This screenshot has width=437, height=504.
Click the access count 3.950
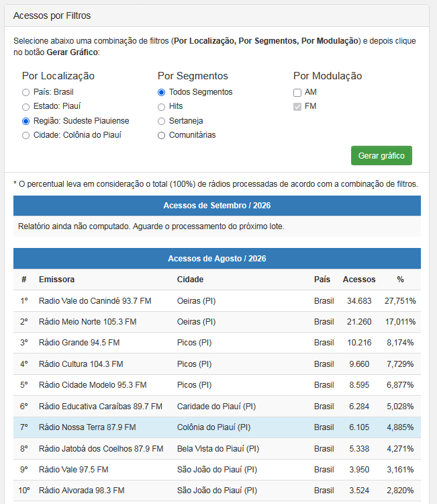[x=359, y=470]
